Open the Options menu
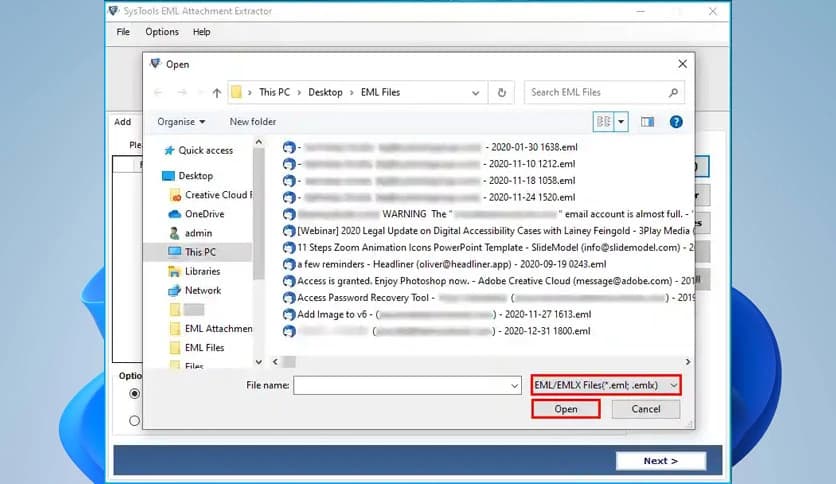 coord(162,32)
